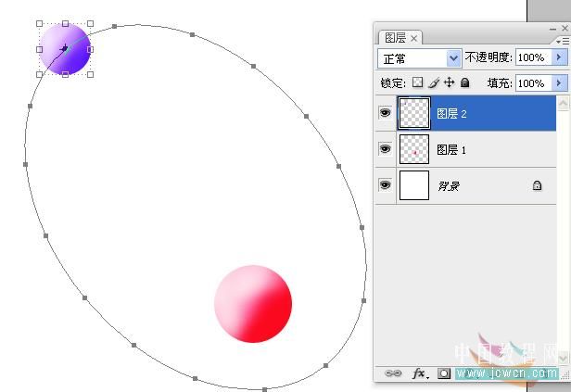
Task: Click 图层 1 layer thumbnail
Action: tap(414, 149)
